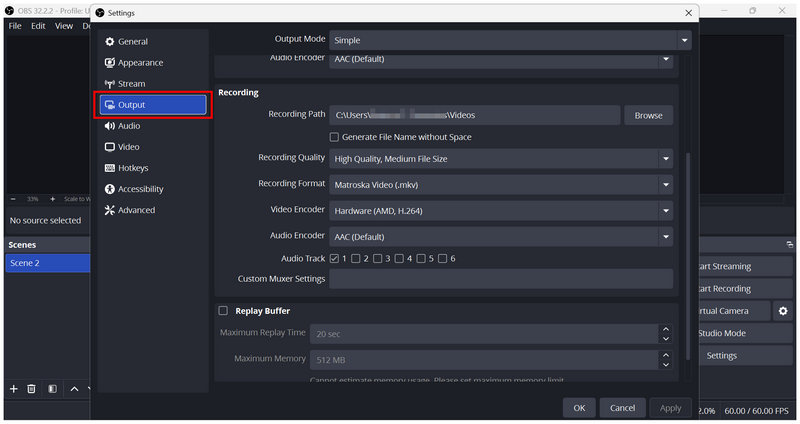The image size is (800, 424).
Task: Open Audio settings page
Action: click(153, 126)
